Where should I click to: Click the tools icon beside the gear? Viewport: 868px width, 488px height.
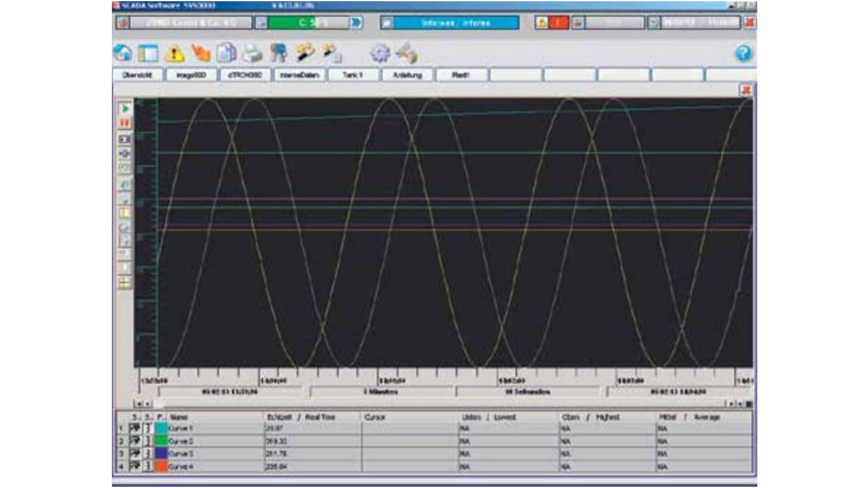pyautogui.click(x=406, y=53)
